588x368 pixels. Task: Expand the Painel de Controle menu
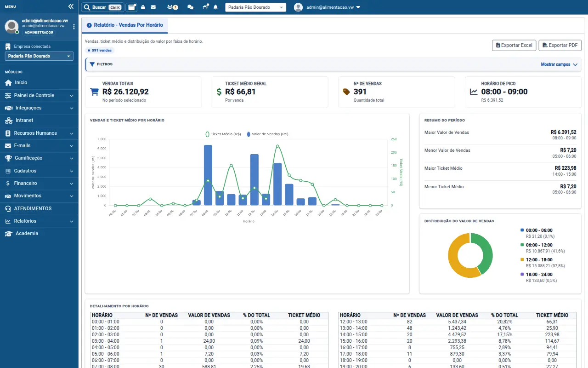coord(39,95)
